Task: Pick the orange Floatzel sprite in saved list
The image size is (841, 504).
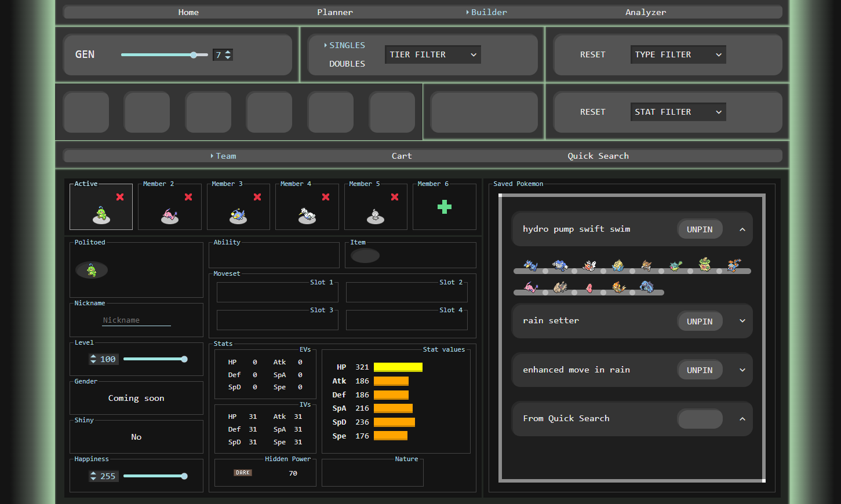Action: [x=618, y=287]
